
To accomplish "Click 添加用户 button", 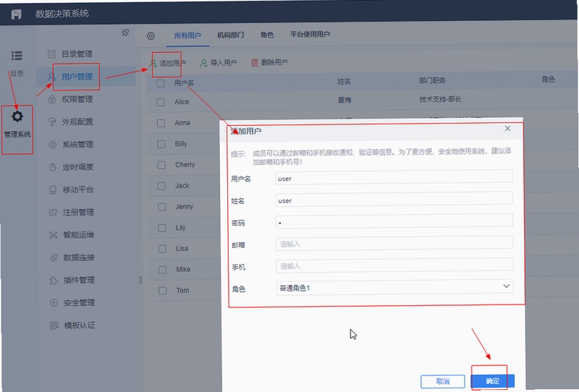I will [168, 64].
